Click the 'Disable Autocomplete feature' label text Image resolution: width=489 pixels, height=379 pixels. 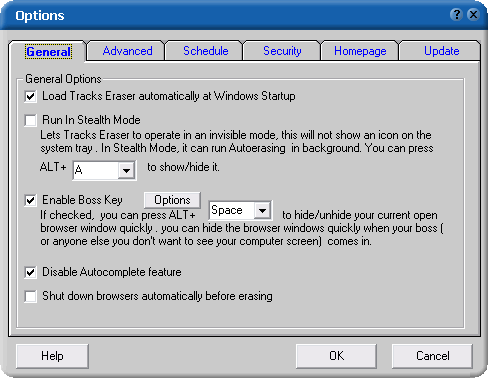point(112,272)
